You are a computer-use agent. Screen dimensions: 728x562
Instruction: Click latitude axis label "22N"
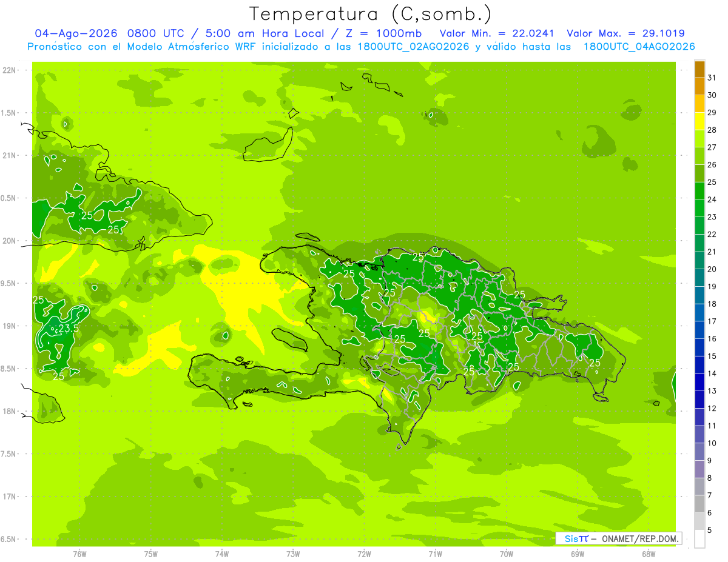click(8, 70)
